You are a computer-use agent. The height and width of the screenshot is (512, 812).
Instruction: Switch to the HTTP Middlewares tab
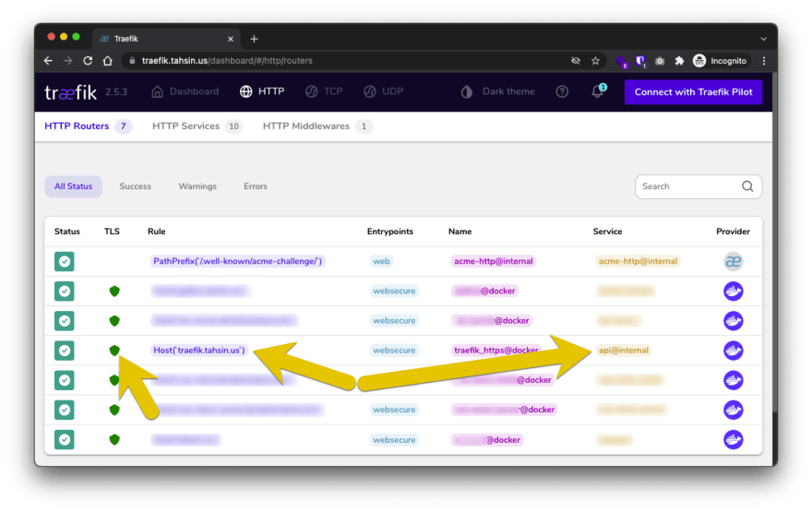[x=317, y=126]
